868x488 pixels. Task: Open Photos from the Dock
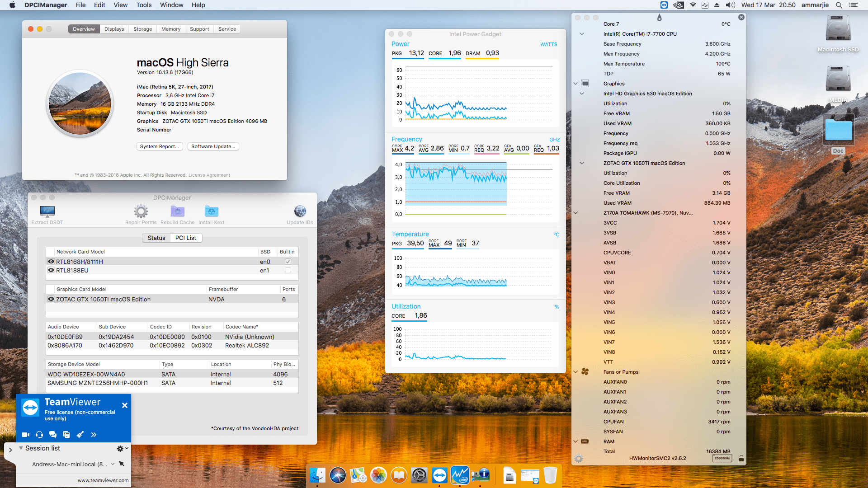click(x=378, y=475)
